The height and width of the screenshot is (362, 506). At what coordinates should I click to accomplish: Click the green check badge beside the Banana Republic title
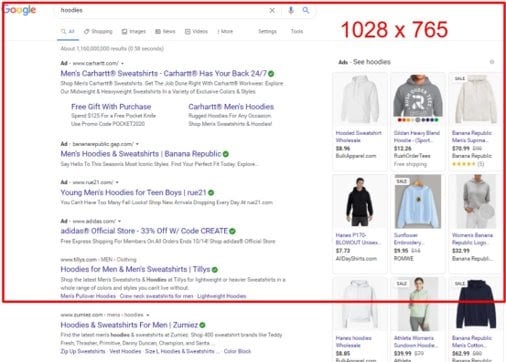pyautogui.click(x=226, y=154)
